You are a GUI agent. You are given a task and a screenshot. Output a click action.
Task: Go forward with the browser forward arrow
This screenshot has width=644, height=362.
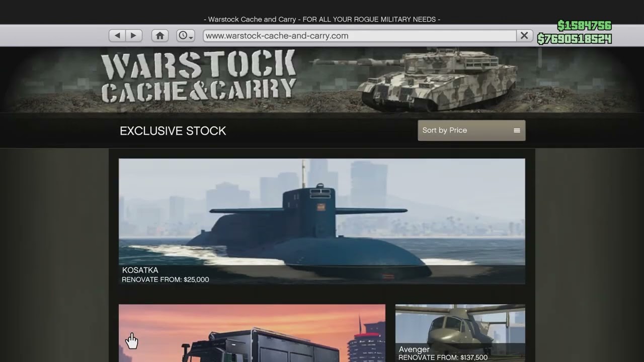tap(133, 36)
